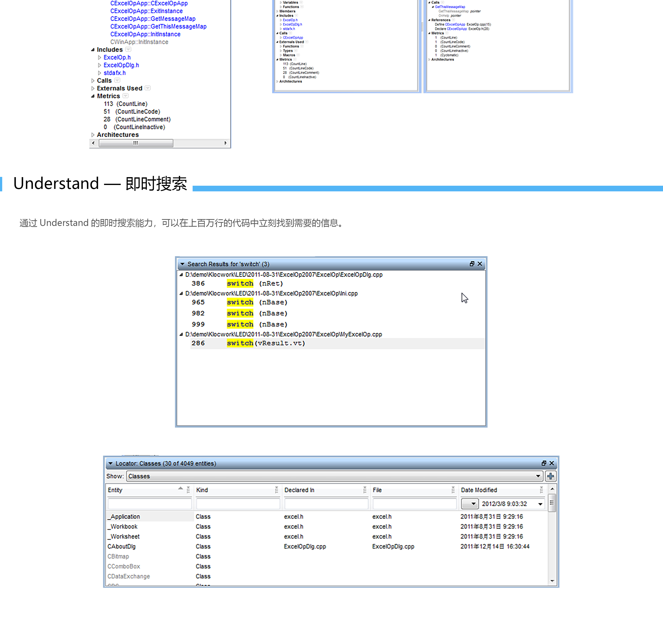Collapse the Metrics tree section
This screenshot has height=644, width=663.
pyautogui.click(x=93, y=96)
